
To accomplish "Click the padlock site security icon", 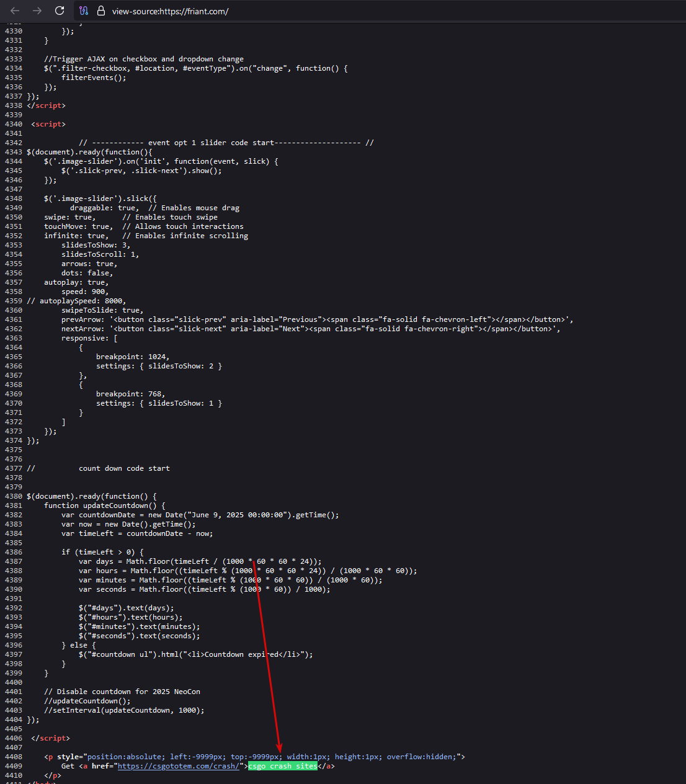I will pyautogui.click(x=100, y=11).
